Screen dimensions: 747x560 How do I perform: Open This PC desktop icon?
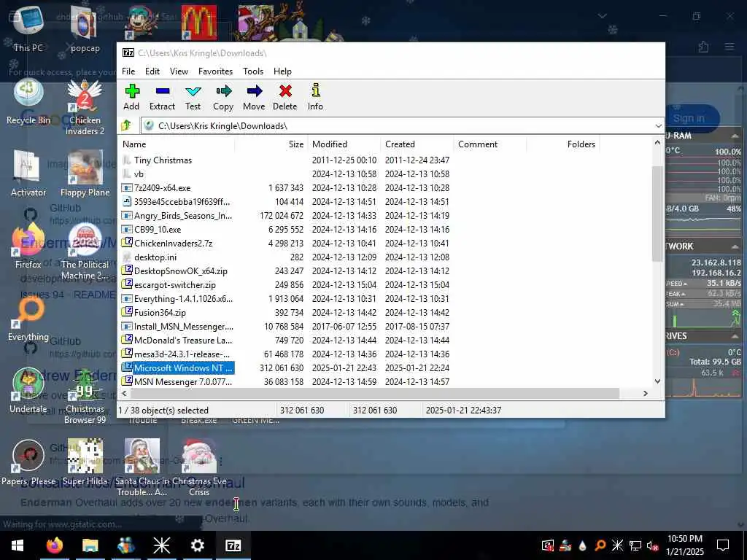pyautogui.click(x=28, y=28)
